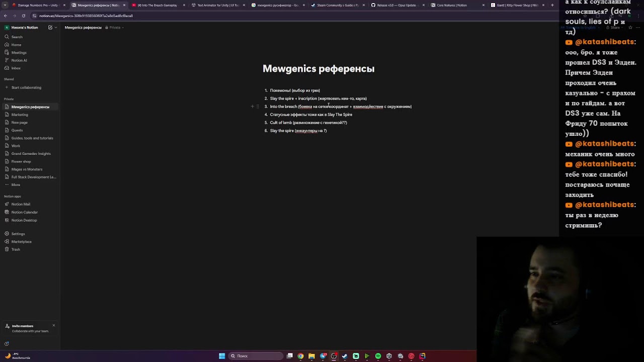Image resolution: width=644 pixels, height=362 pixels.
Task: Open the Marketing page
Action: pos(30,115)
